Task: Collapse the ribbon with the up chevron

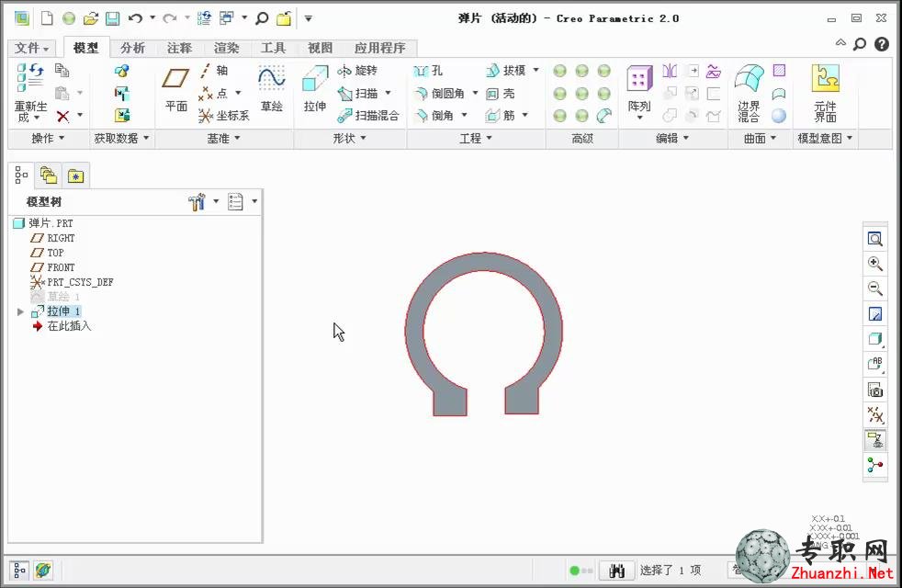Action: tap(841, 43)
